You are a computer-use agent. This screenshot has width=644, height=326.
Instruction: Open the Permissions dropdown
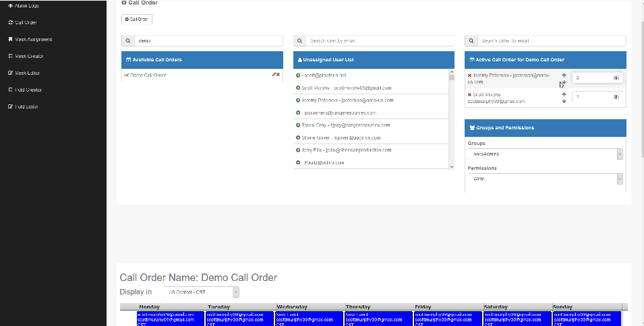coord(545,179)
